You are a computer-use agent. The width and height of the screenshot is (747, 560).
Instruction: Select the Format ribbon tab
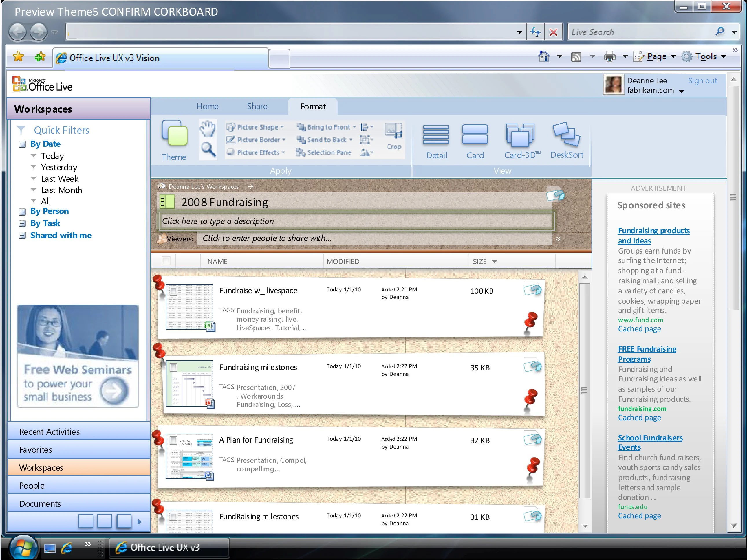coord(313,107)
